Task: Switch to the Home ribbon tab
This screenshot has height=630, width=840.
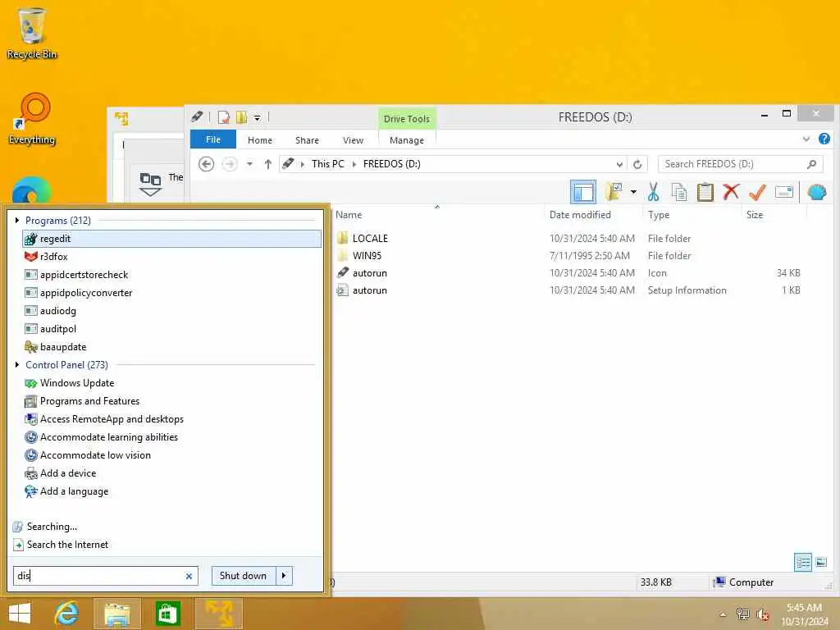Action: (260, 139)
